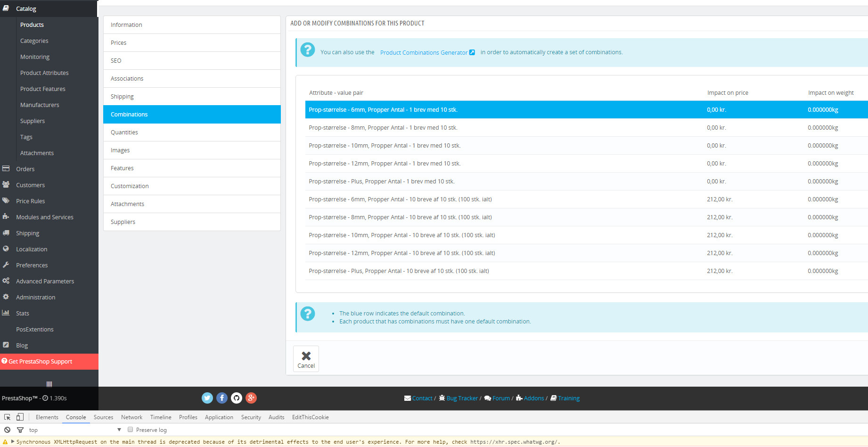Go to Categories in the Catalog menu

34,41
